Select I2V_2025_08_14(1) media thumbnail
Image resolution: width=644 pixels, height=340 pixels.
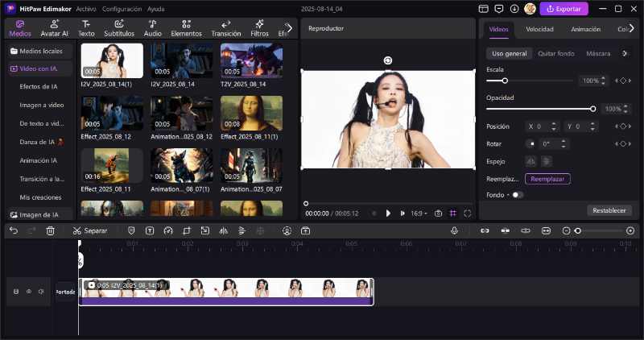coord(112,61)
